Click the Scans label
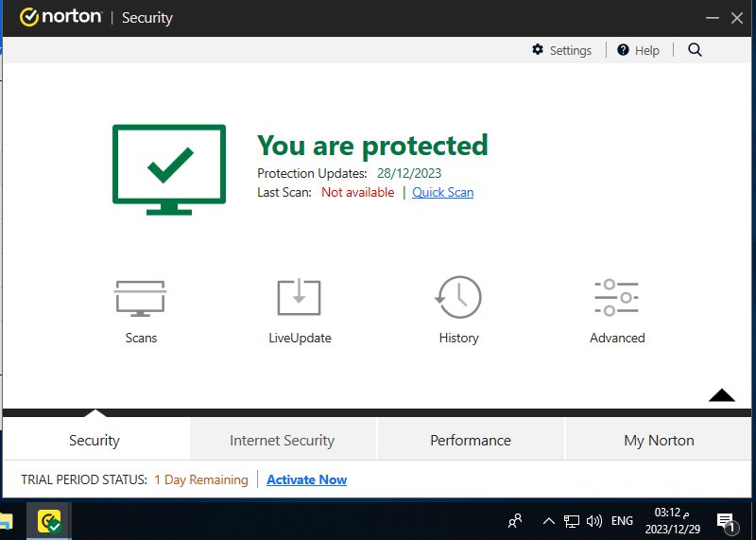This screenshot has width=756, height=540. (x=141, y=338)
